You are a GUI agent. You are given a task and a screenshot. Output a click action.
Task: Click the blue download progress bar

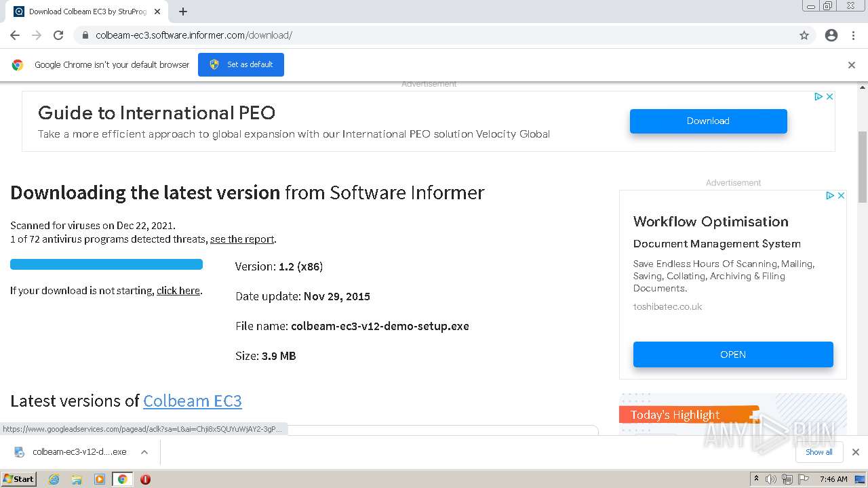point(106,264)
